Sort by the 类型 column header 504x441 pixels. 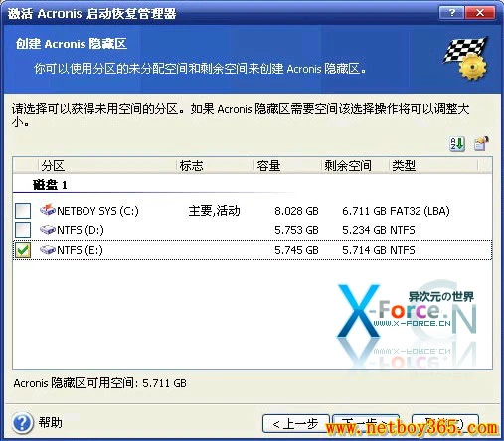433,165
